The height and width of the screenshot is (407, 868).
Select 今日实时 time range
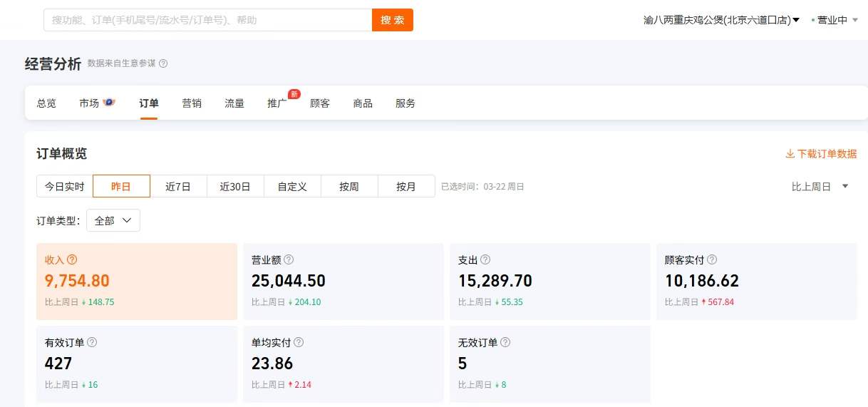[65, 186]
